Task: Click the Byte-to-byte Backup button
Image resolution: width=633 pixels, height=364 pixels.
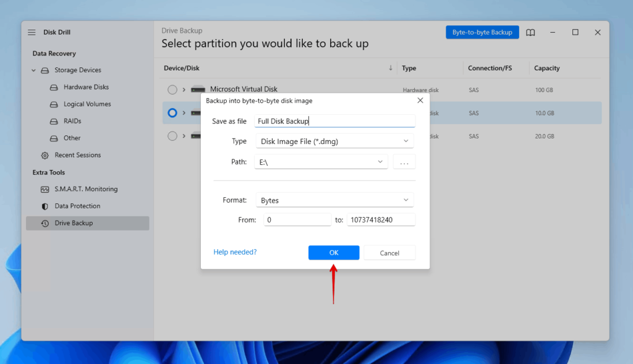Action: click(482, 32)
